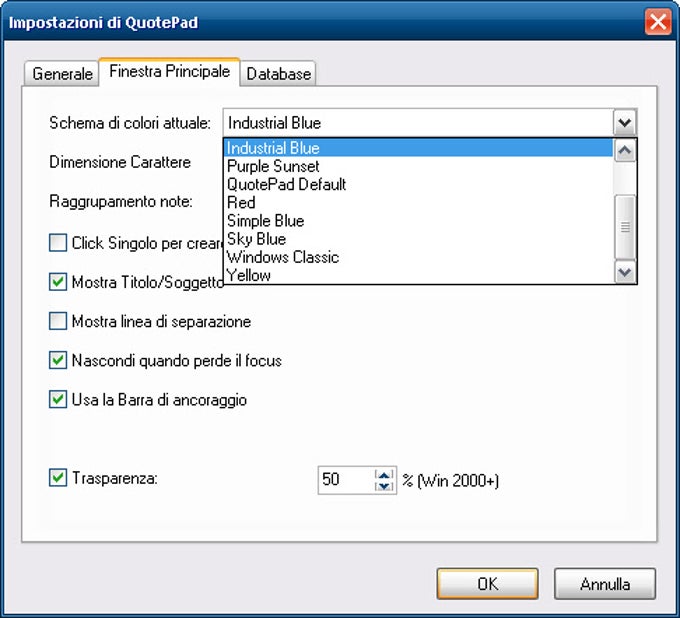Image resolution: width=680 pixels, height=618 pixels.
Task: Uncheck Mostra Titolo/Soggetto option
Action: [x=58, y=282]
